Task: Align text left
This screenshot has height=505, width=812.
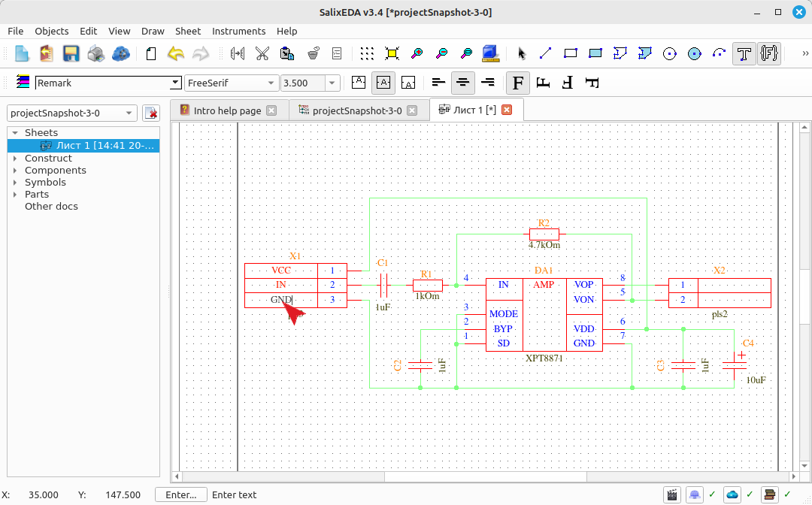Action: (x=438, y=82)
